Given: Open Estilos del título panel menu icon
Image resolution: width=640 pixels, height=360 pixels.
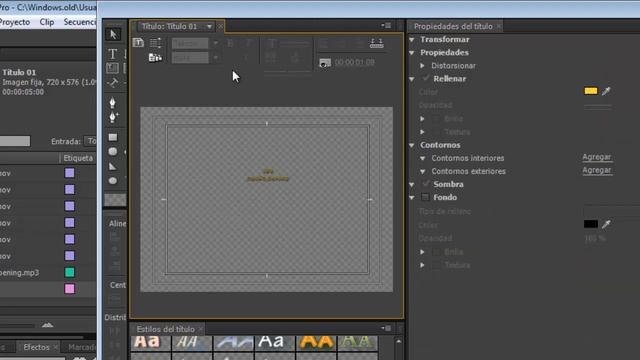Looking at the screenshot, I should [386, 328].
